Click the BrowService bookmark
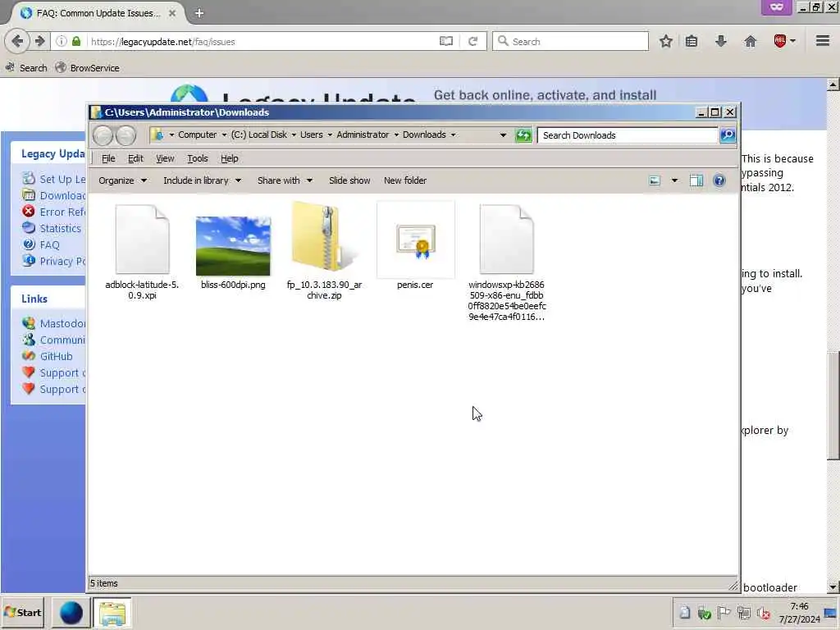 click(87, 68)
